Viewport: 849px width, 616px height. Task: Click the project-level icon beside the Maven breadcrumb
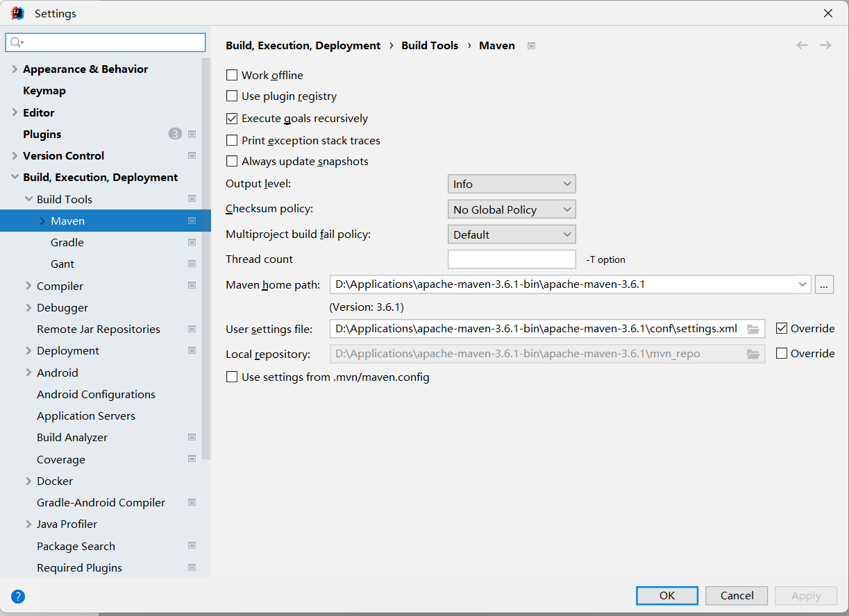(x=531, y=46)
